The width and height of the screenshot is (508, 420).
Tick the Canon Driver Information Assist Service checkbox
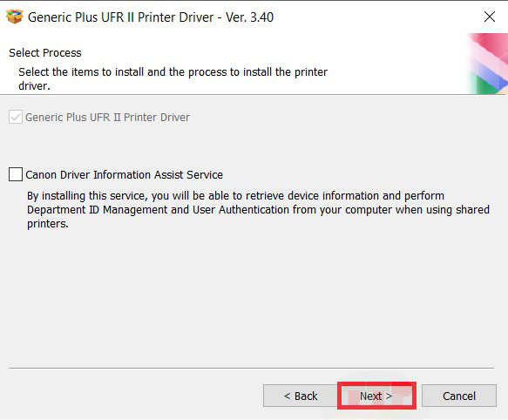(x=16, y=174)
